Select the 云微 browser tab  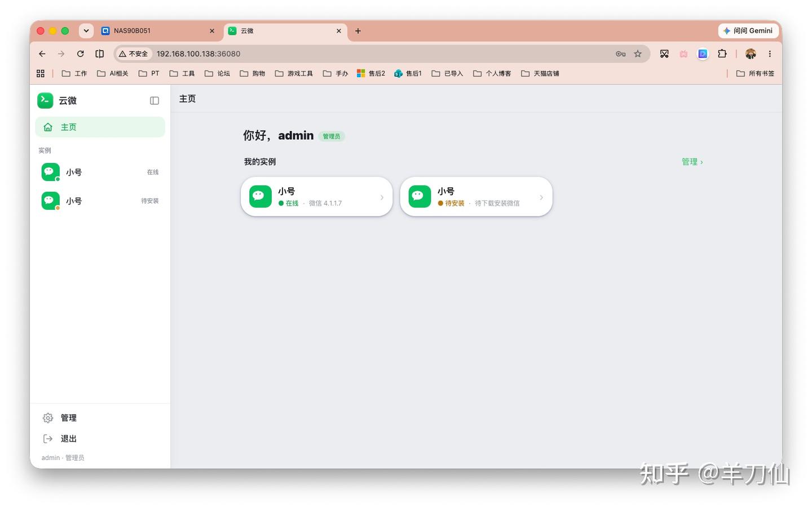tap(285, 30)
